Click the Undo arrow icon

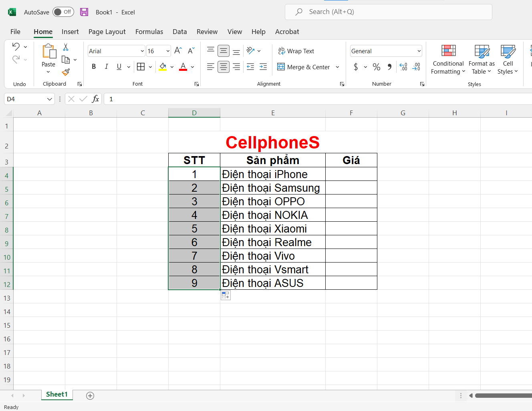pyautogui.click(x=16, y=46)
